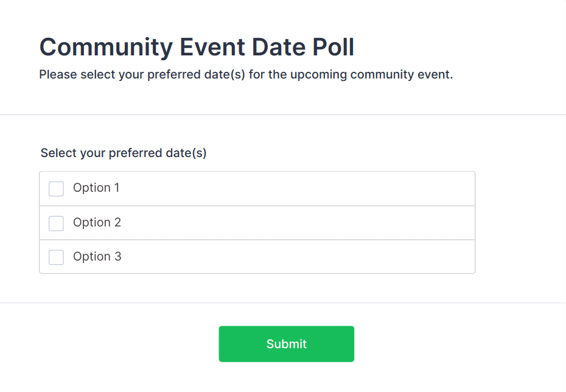Click the word "Select" in the question label

tap(58, 153)
